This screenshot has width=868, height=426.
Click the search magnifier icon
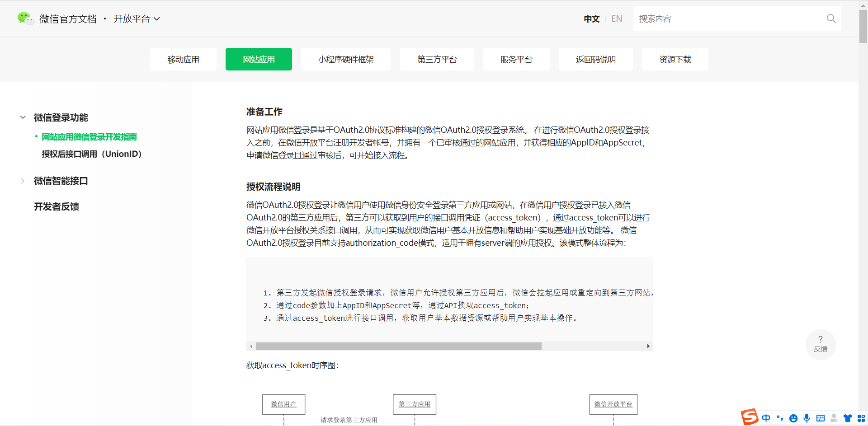pyautogui.click(x=831, y=19)
